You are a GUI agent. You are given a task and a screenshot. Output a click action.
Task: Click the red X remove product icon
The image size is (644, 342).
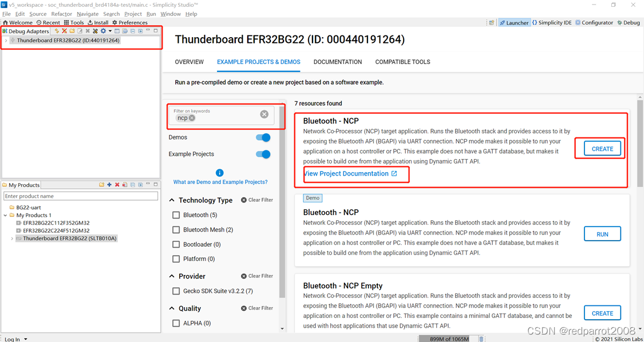point(117,185)
